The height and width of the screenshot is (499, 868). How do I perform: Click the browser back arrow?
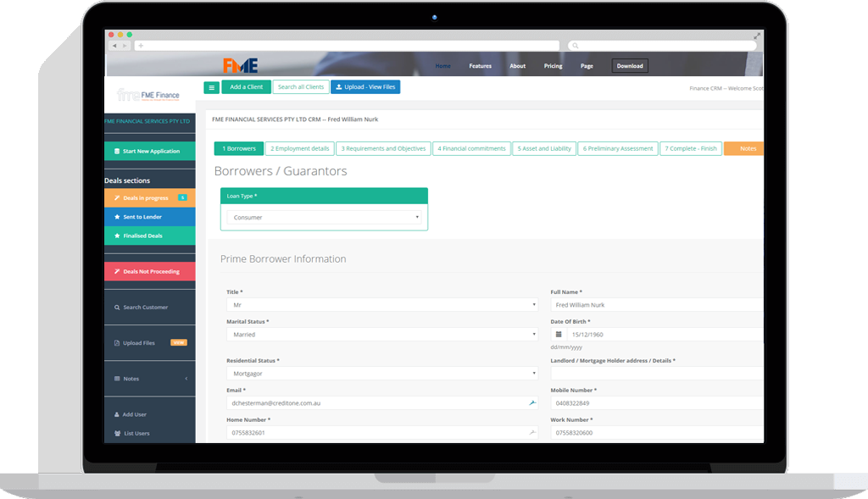[114, 46]
